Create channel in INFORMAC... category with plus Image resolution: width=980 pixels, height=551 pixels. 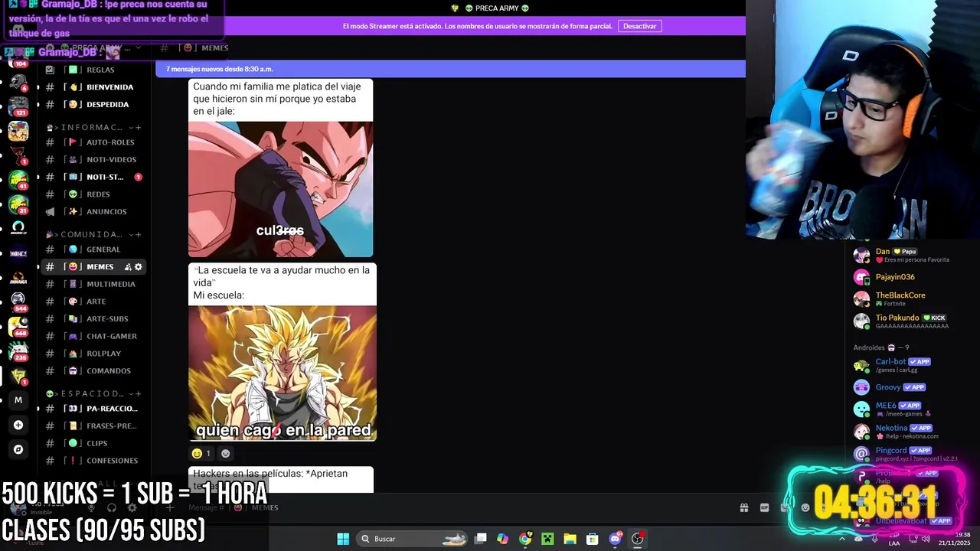tap(139, 127)
